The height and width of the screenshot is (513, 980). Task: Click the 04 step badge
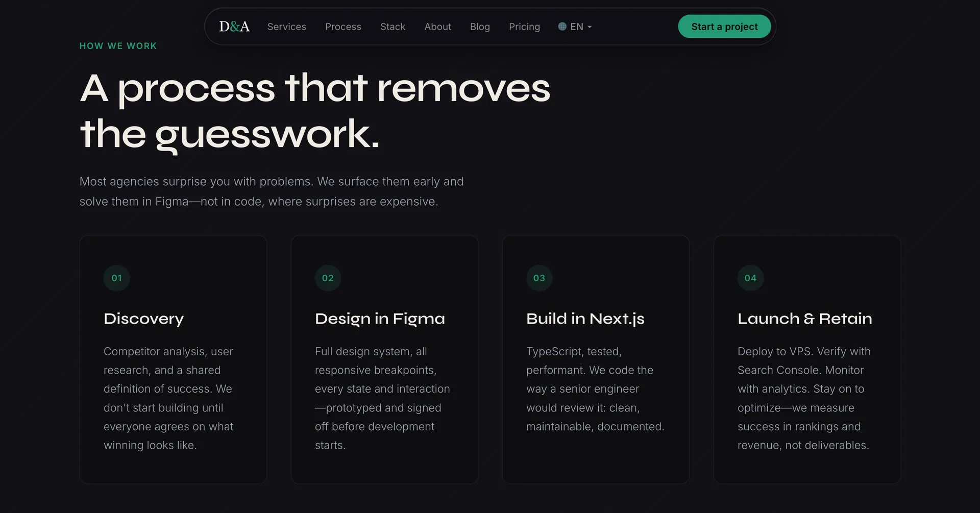750,278
